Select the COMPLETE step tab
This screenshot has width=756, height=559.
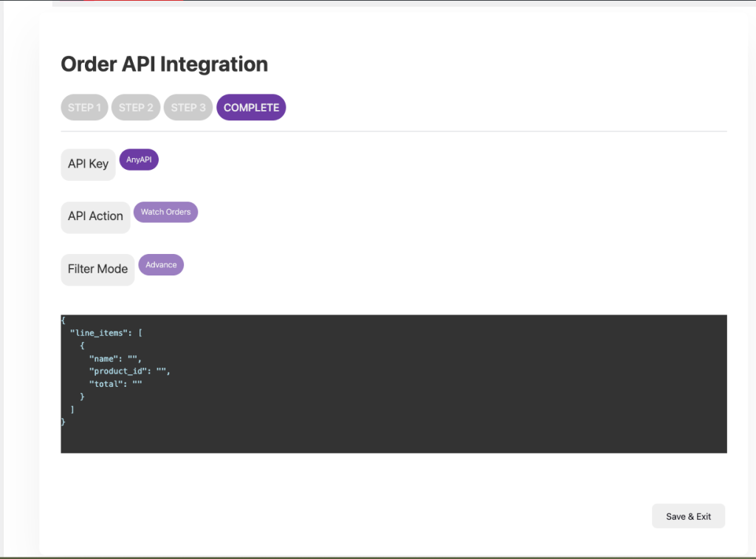[x=251, y=108]
